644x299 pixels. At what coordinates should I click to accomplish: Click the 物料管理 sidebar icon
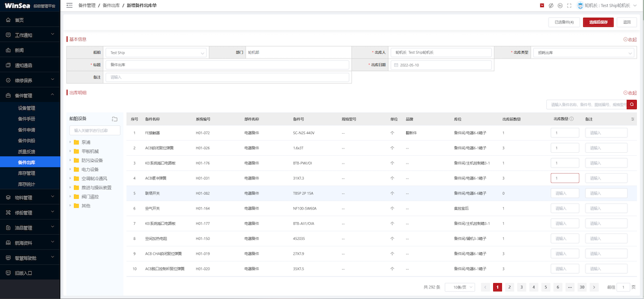[x=8, y=198]
